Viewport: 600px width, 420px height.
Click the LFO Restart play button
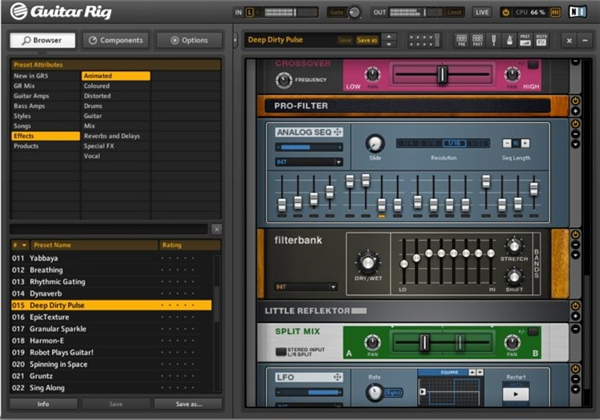(x=515, y=394)
